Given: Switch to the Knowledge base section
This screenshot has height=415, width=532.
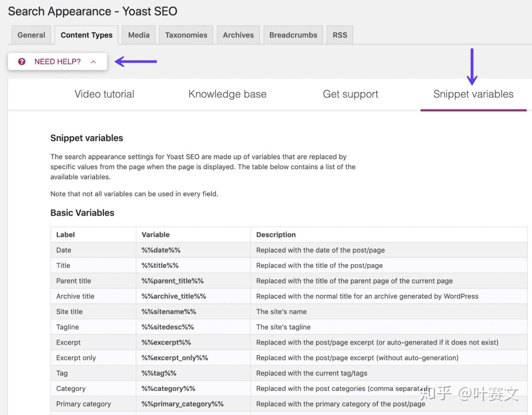Looking at the screenshot, I should point(227,94).
